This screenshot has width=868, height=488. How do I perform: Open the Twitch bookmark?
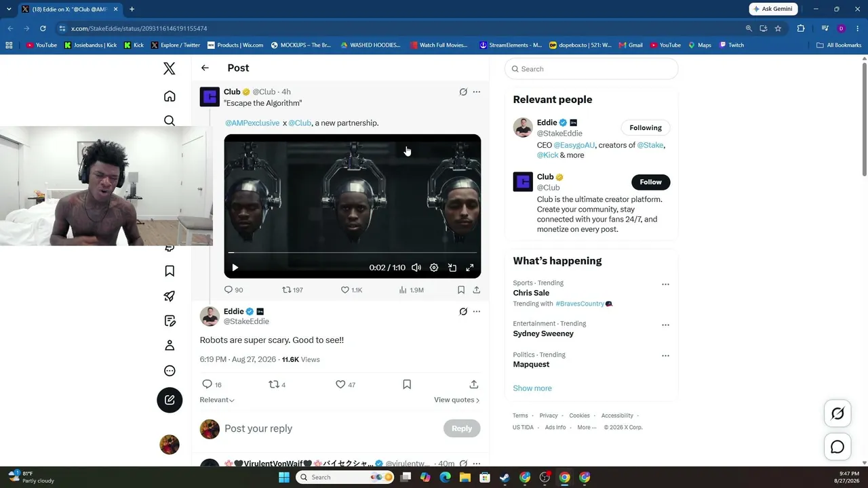point(732,45)
